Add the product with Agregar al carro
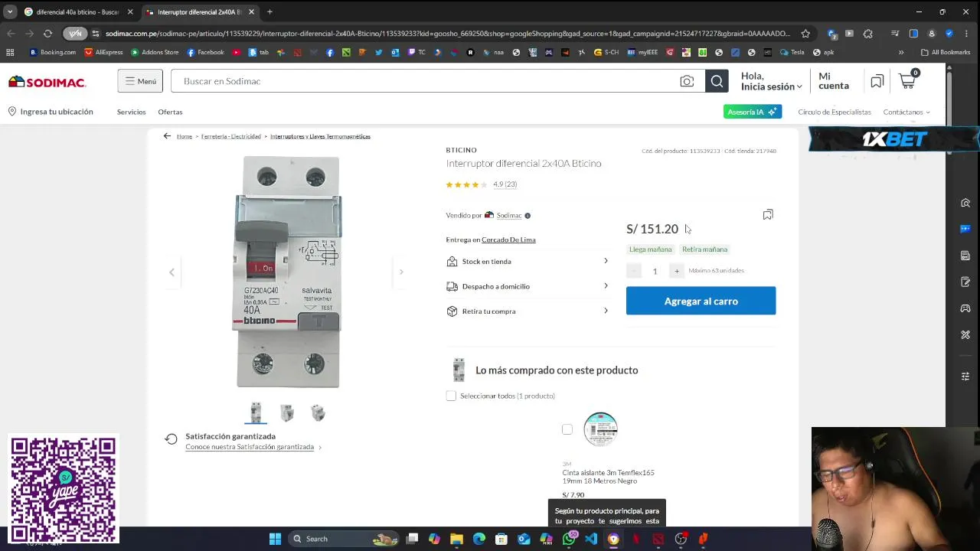The height and width of the screenshot is (551, 980). click(x=701, y=301)
